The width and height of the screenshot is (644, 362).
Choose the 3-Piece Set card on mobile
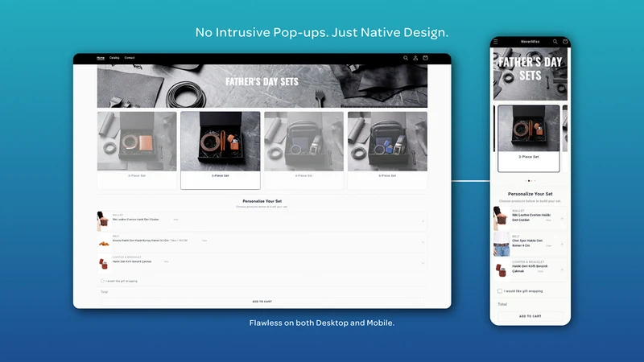(529, 138)
